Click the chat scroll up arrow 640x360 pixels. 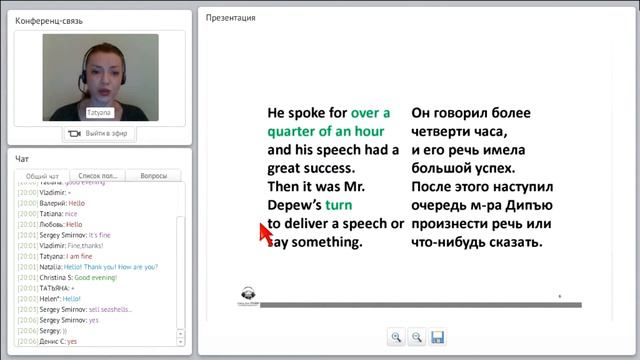click(x=180, y=333)
